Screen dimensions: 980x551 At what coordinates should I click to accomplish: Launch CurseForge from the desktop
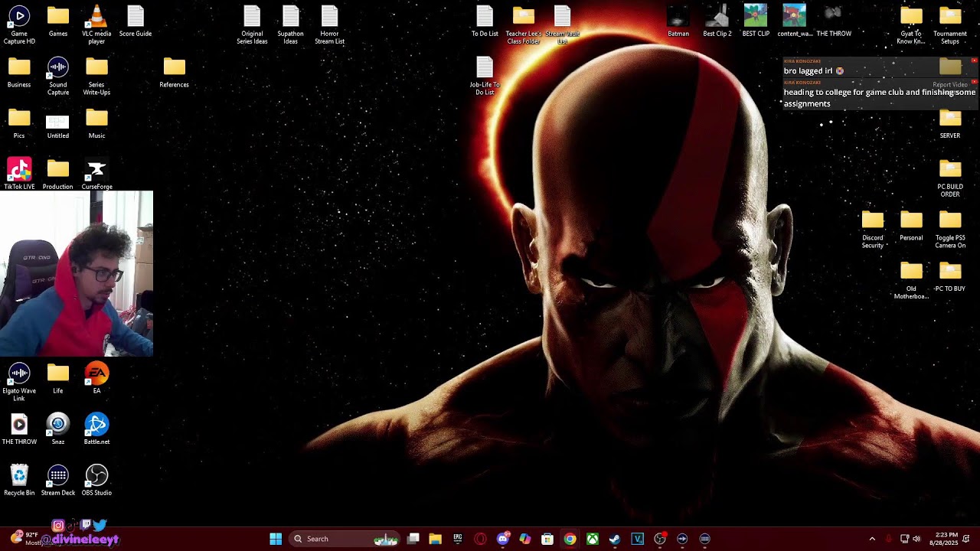click(96, 174)
